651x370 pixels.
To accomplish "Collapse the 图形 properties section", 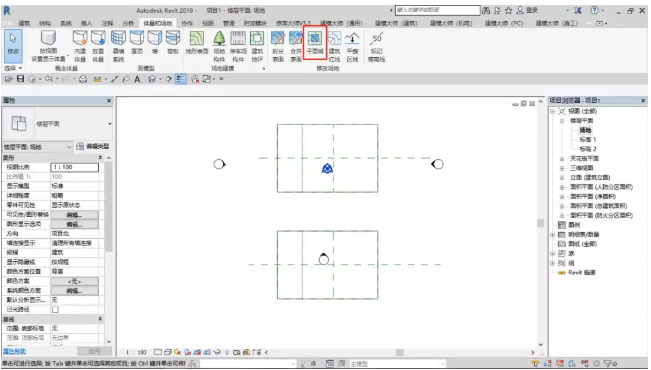I will coord(100,158).
